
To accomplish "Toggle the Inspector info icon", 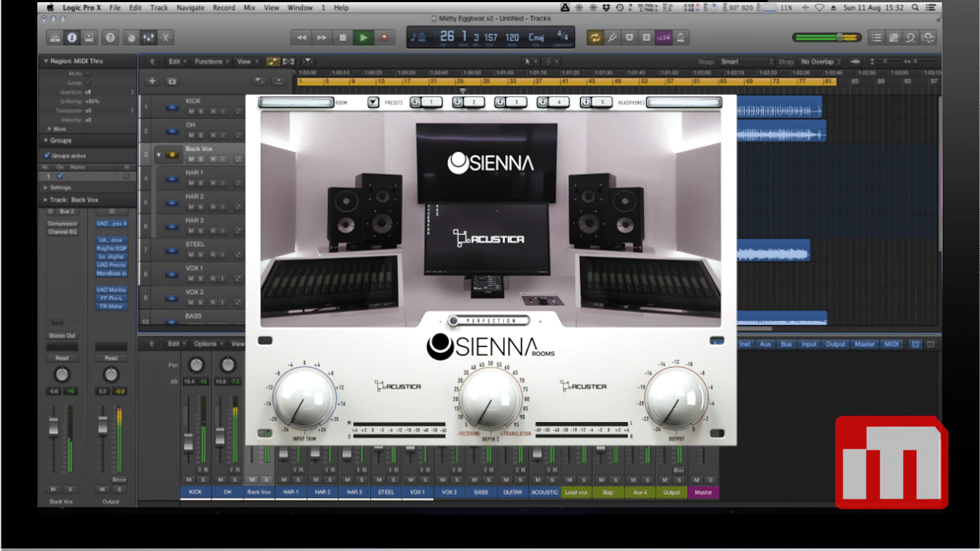I will point(72,37).
